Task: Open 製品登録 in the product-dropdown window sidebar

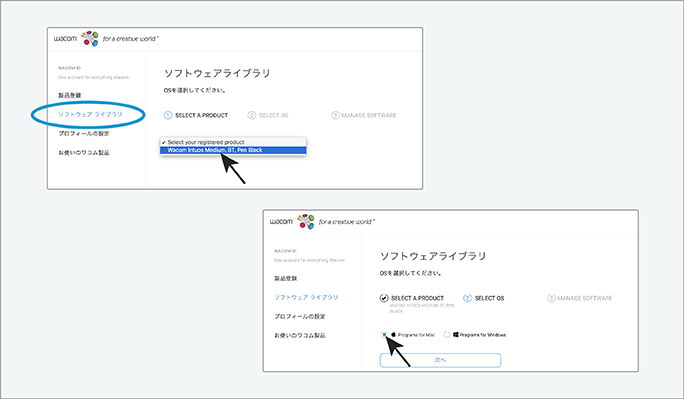Action: [70, 95]
